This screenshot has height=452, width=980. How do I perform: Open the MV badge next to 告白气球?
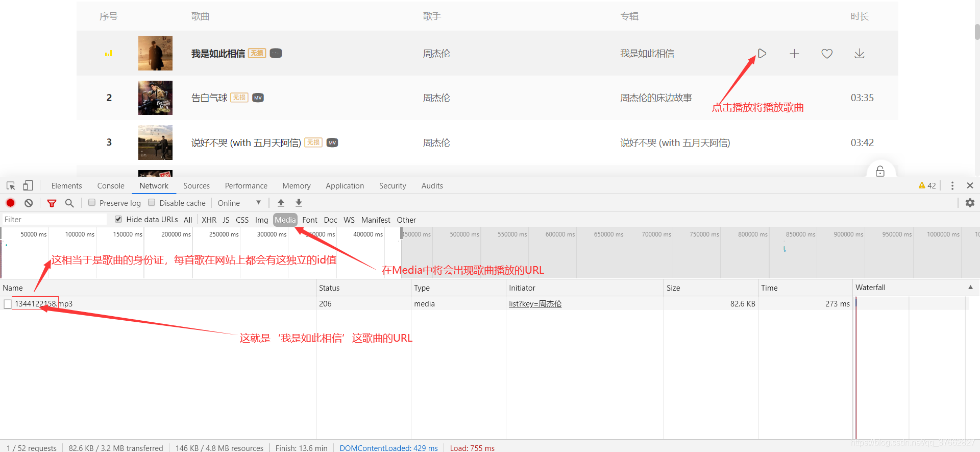(258, 98)
